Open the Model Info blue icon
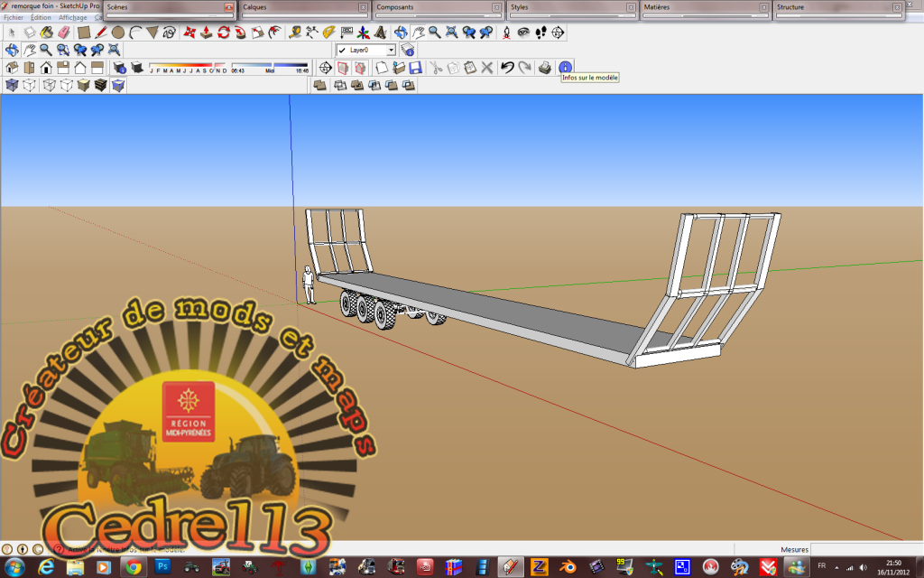This screenshot has height=578, width=924. point(565,67)
